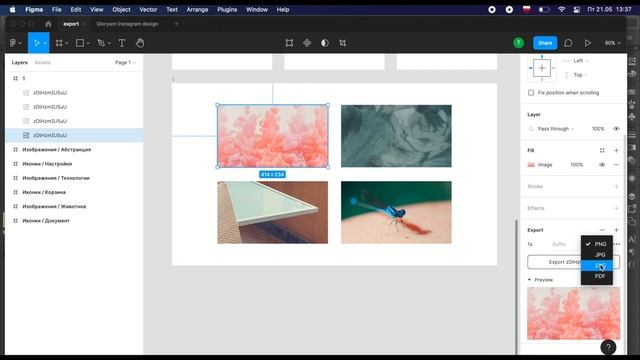
Task: Open comments with the speech bubble icon
Action: 568,43
